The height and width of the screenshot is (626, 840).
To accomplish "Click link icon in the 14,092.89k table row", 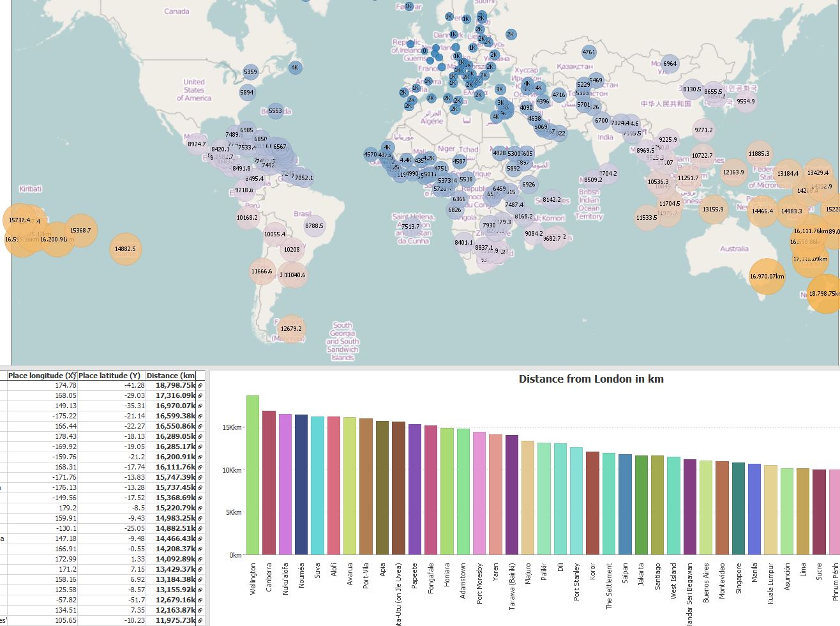I will pyautogui.click(x=200, y=560).
